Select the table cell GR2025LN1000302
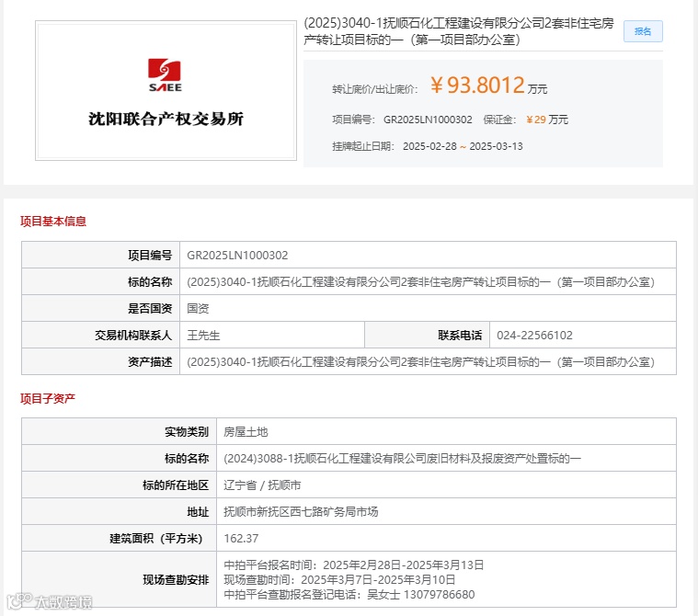 pos(428,255)
